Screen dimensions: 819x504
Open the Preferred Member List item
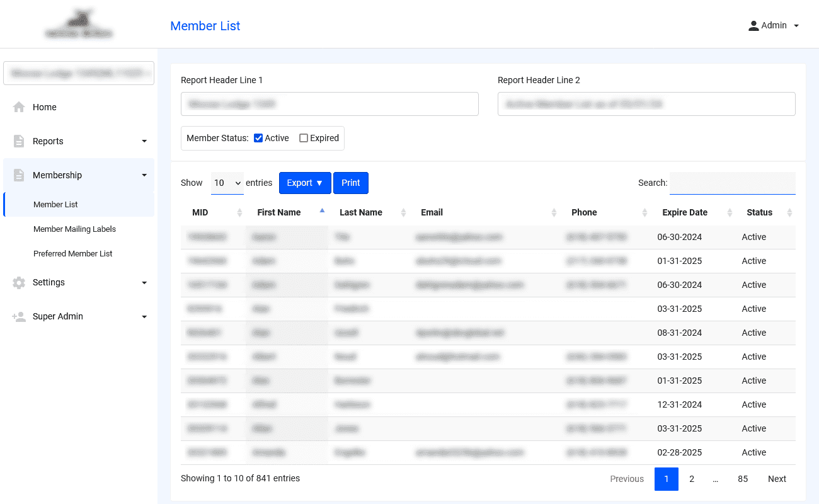tap(73, 253)
